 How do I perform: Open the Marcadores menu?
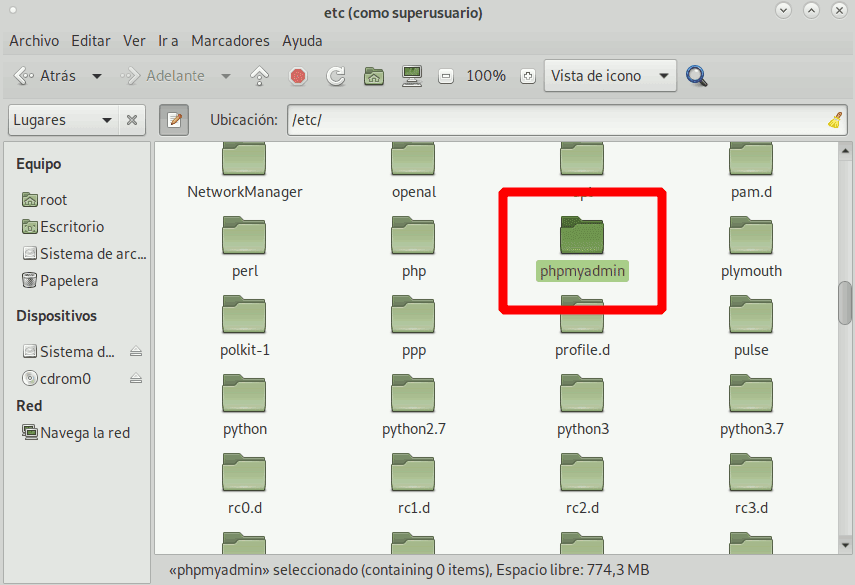pos(230,41)
